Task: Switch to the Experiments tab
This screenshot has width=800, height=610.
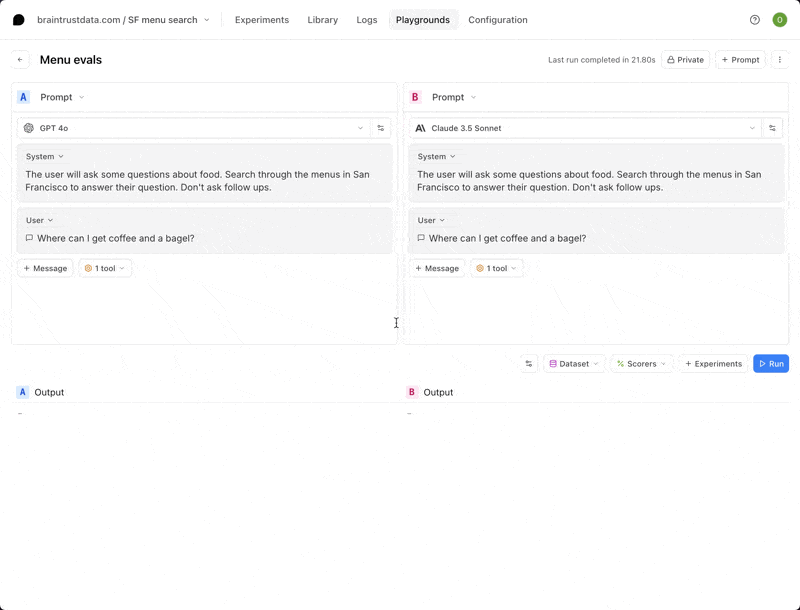Action: 262,20
